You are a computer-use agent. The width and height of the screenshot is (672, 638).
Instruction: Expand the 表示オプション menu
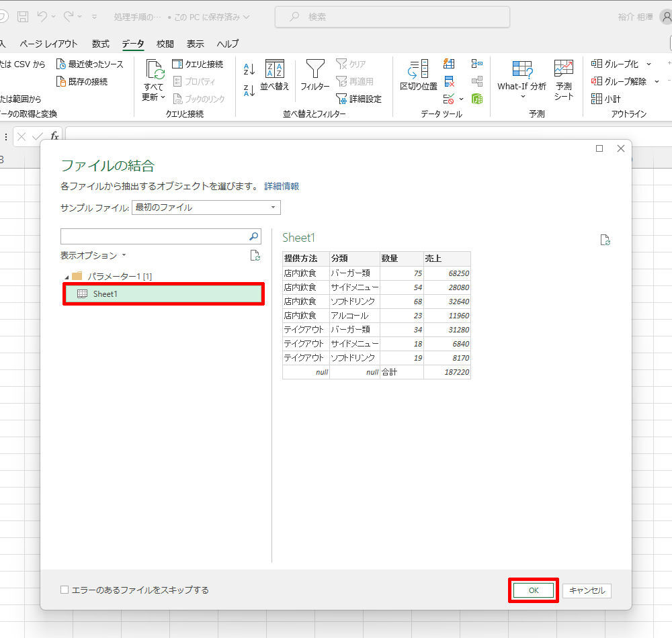click(93, 255)
